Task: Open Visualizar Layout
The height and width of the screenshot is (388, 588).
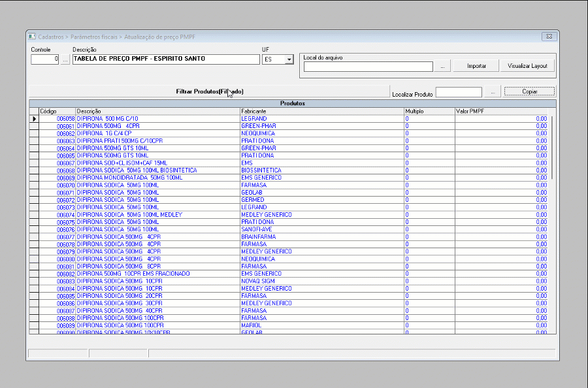Action: click(x=527, y=66)
